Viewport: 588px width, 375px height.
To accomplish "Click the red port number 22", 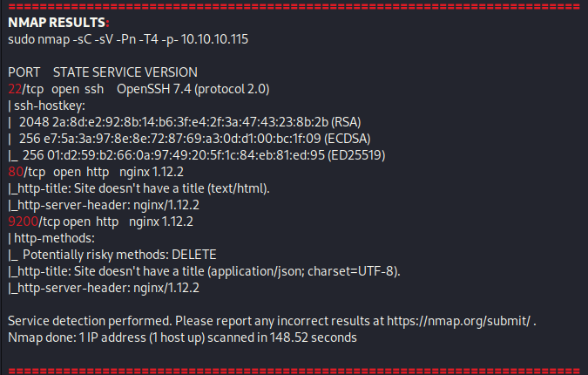I will point(15,89).
